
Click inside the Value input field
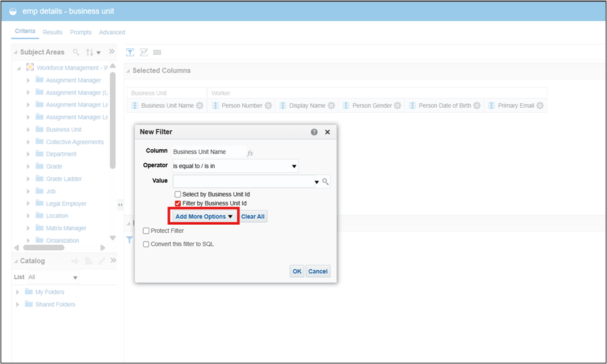click(x=242, y=181)
